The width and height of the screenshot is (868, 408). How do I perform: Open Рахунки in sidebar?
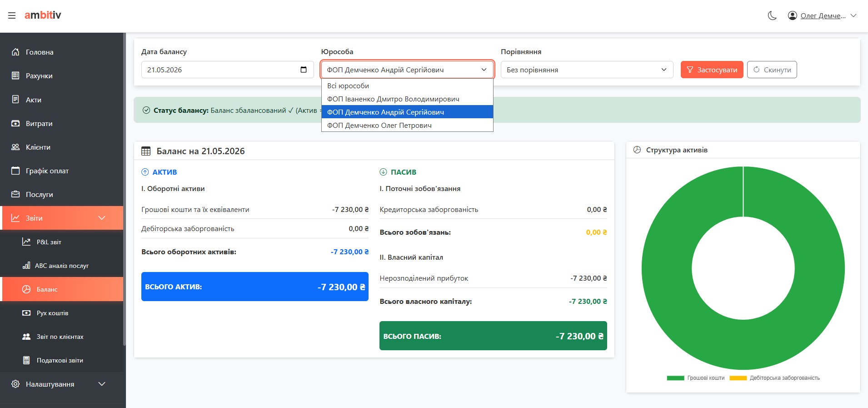coord(62,76)
